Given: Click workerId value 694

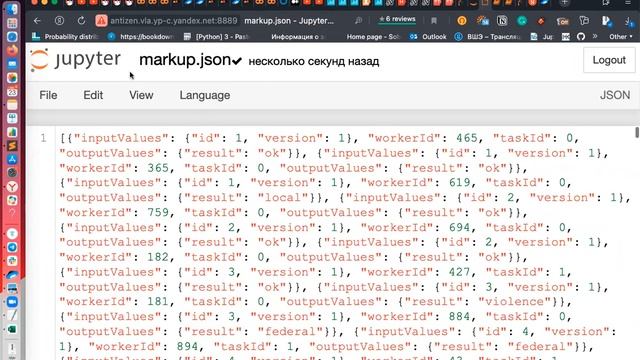Looking at the screenshot, I should 460,227.
